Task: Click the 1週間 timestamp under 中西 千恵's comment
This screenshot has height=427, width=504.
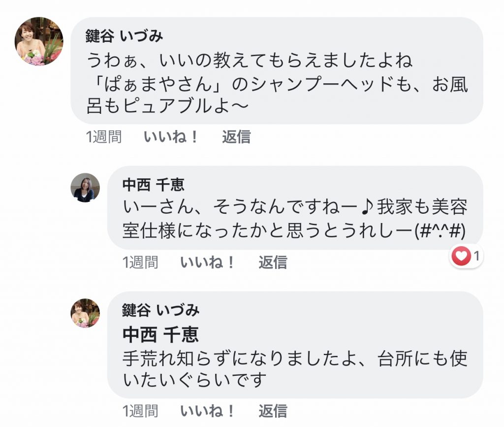Action: [140, 263]
